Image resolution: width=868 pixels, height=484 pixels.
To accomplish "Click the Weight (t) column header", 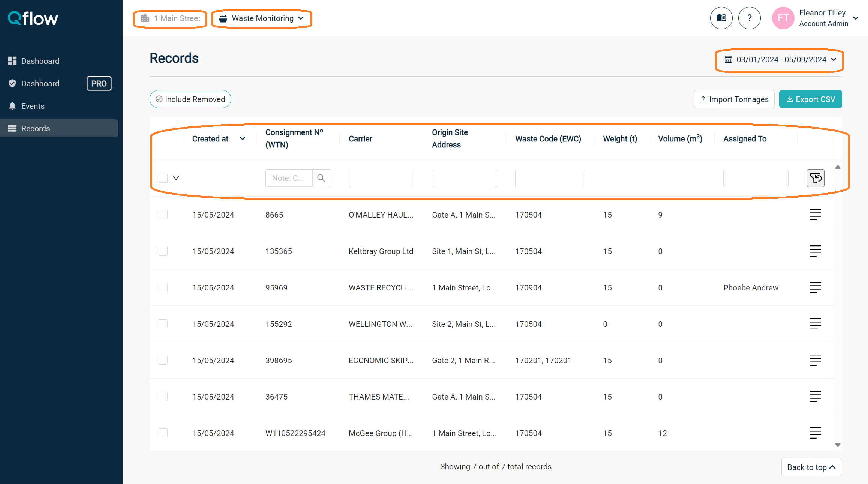I will pyautogui.click(x=620, y=139).
